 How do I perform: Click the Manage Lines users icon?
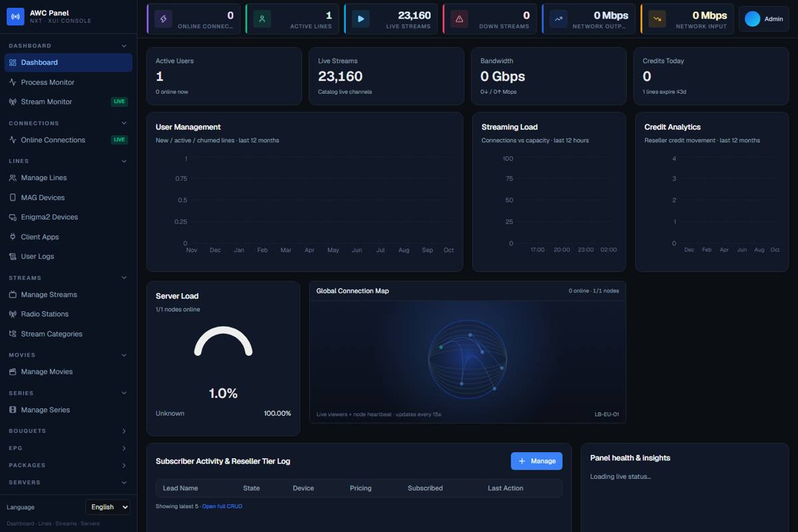pyautogui.click(x=13, y=178)
